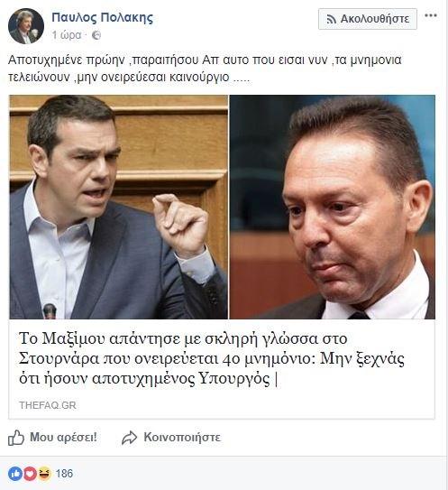The image size is (448, 490).
Task: Open Παυλος Πολακης profile picture
Action: pyautogui.click(x=26, y=26)
